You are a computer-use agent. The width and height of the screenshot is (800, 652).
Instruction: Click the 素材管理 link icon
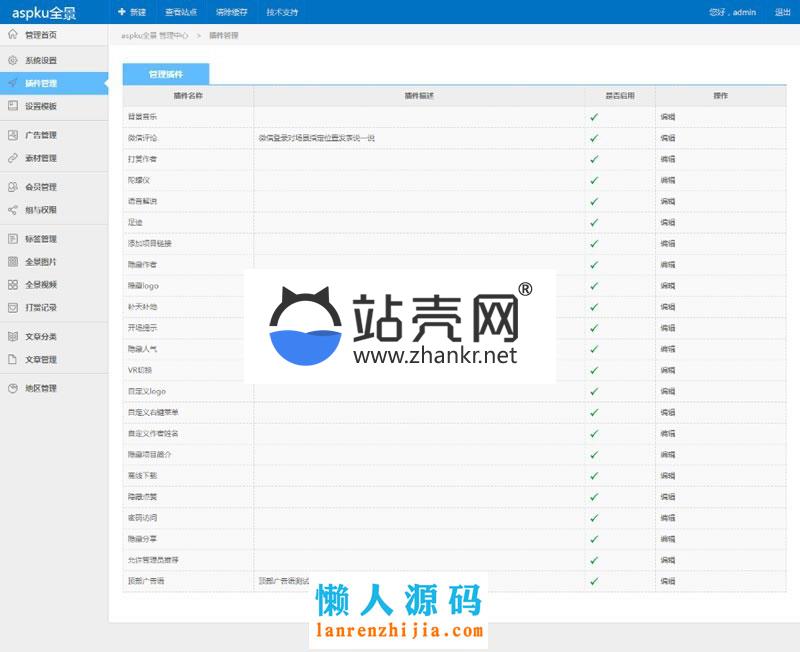[13, 158]
